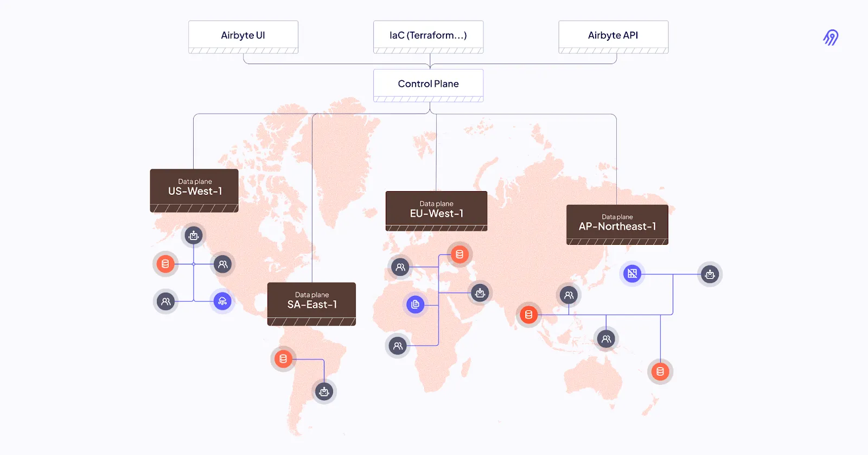The width and height of the screenshot is (868, 455).
Task: Click the orange database icon east of Australia
Action: pyautogui.click(x=660, y=371)
